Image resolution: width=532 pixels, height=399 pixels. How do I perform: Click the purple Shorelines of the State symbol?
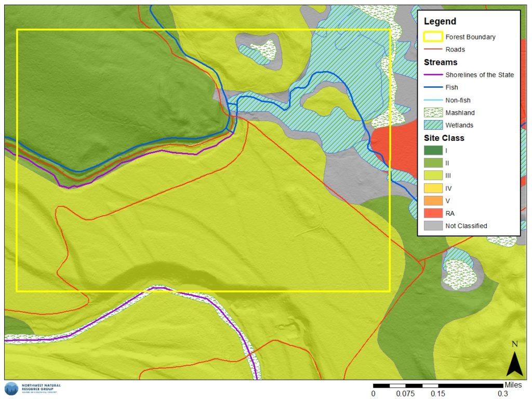(x=433, y=75)
